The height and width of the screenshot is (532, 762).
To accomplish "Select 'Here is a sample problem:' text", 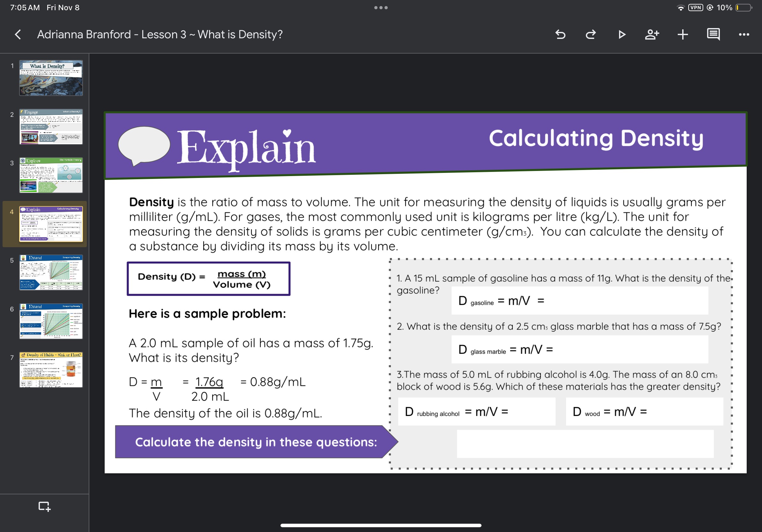I will 207,314.
